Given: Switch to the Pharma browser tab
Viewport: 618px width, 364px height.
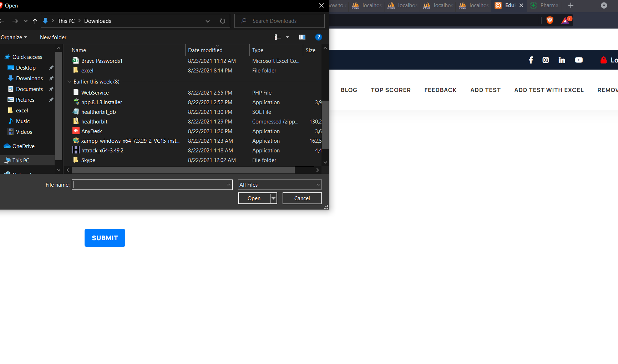Looking at the screenshot, I should tap(545, 5).
